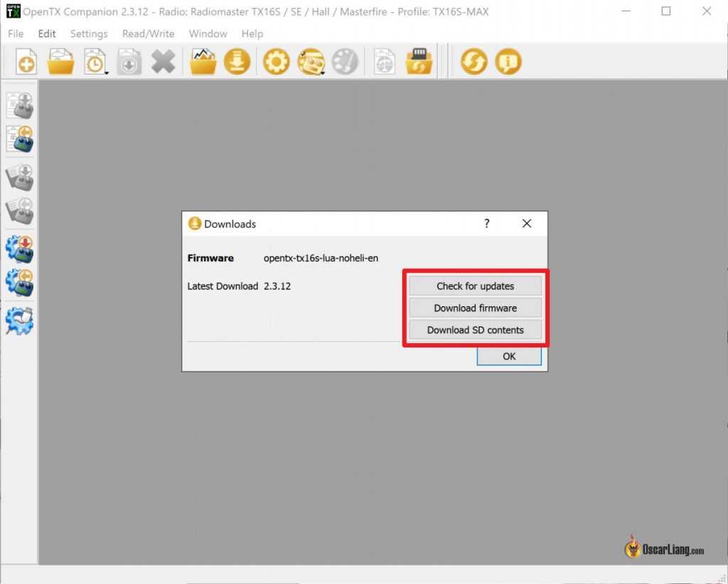This screenshot has width=728, height=584.
Task: Click Read Models and Settings from Radio icon
Action: click(x=20, y=140)
